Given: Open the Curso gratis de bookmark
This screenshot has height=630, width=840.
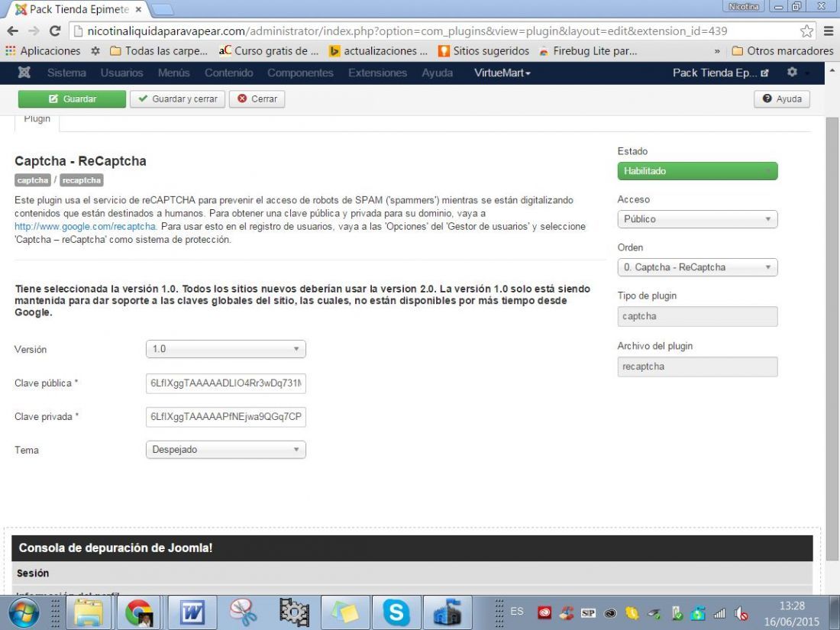Looking at the screenshot, I should click(x=269, y=51).
